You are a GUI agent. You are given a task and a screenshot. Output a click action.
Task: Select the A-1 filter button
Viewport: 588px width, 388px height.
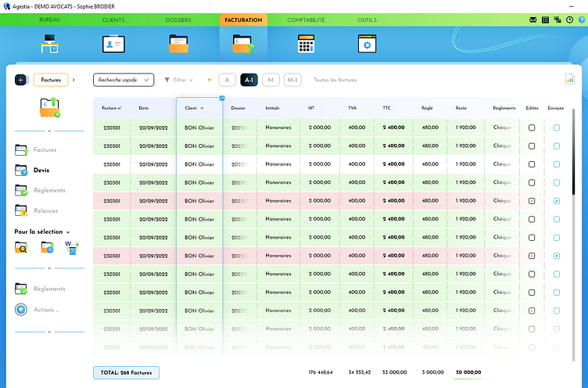[x=249, y=80]
